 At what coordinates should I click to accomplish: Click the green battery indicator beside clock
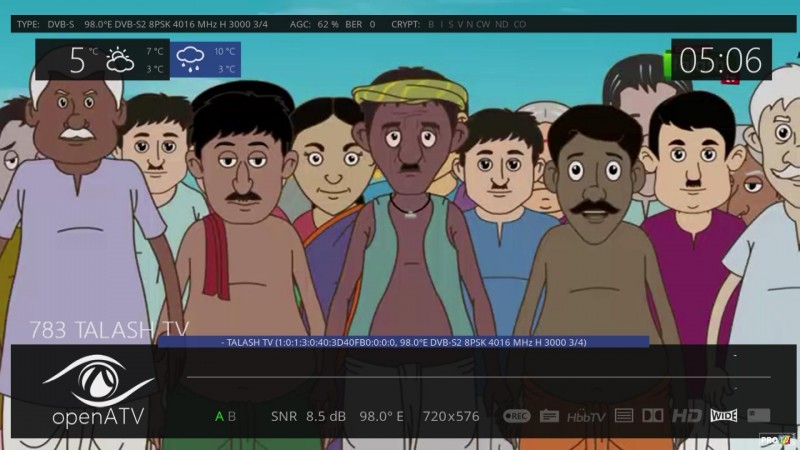coord(667,62)
